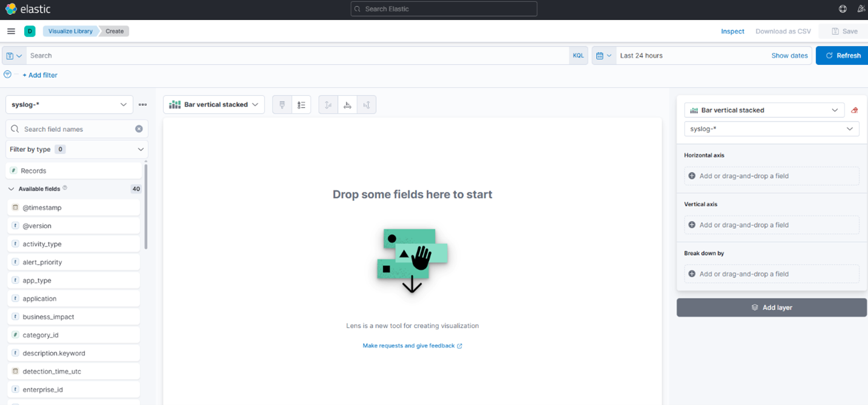Open layer syslog-* index pattern dropdown
868x405 pixels.
coord(771,129)
